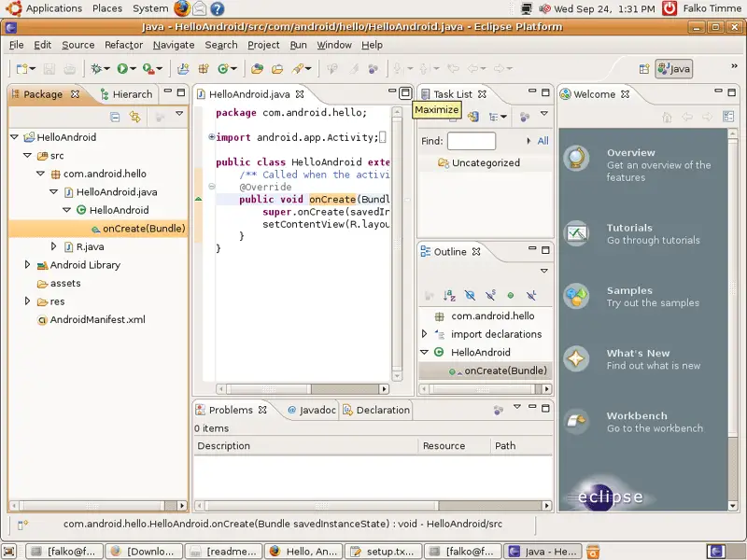Image resolution: width=747 pixels, height=560 pixels.
Task: Toggle Hide Non-Public Members green dot
Action: [x=511, y=296]
